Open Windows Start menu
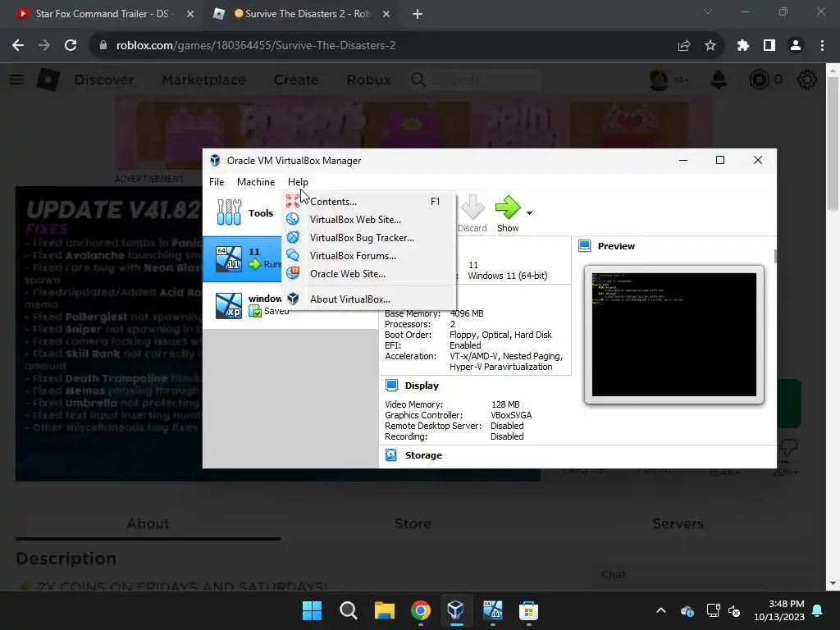This screenshot has height=630, width=840. click(x=313, y=610)
